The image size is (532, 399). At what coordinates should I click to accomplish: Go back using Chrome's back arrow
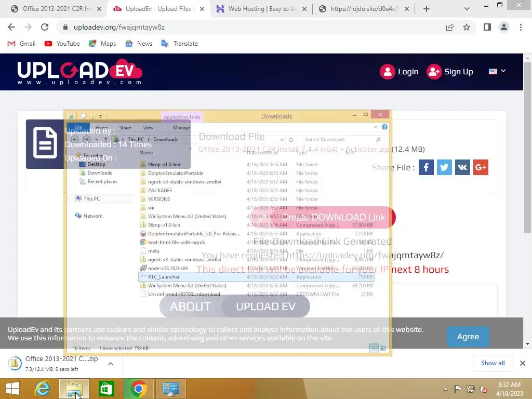point(11,27)
